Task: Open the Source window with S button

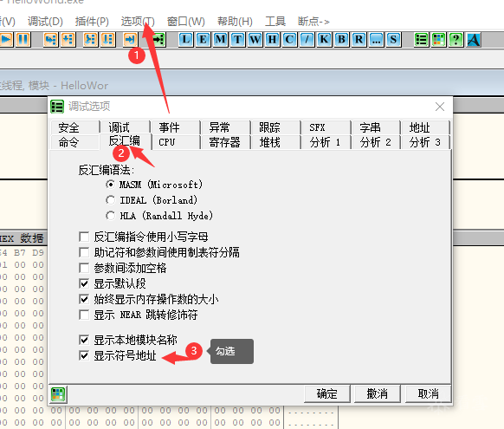Action: point(394,40)
